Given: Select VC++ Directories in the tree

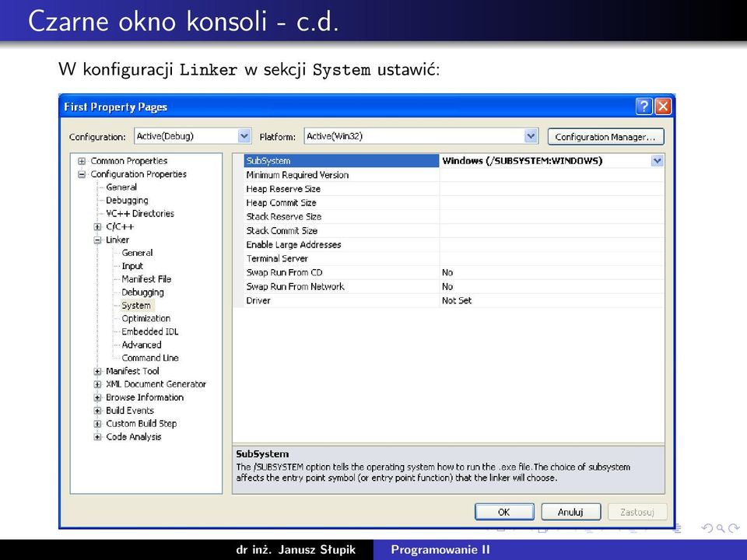Looking at the screenshot, I should coord(140,213).
